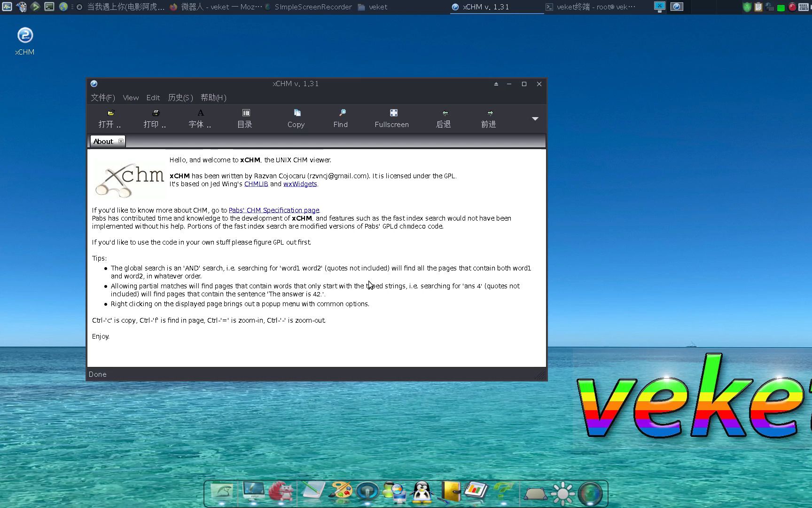Open the 历史(S) menu
812x508 pixels.
tap(180, 97)
